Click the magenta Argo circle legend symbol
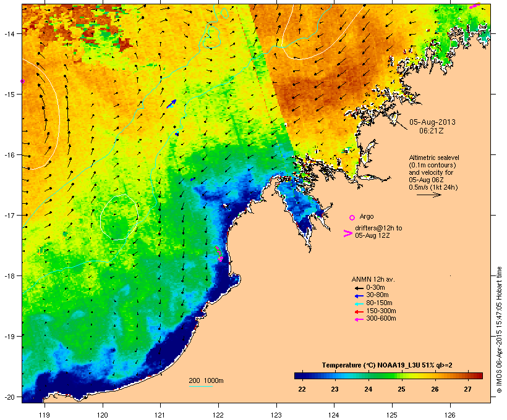 coord(352,218)
